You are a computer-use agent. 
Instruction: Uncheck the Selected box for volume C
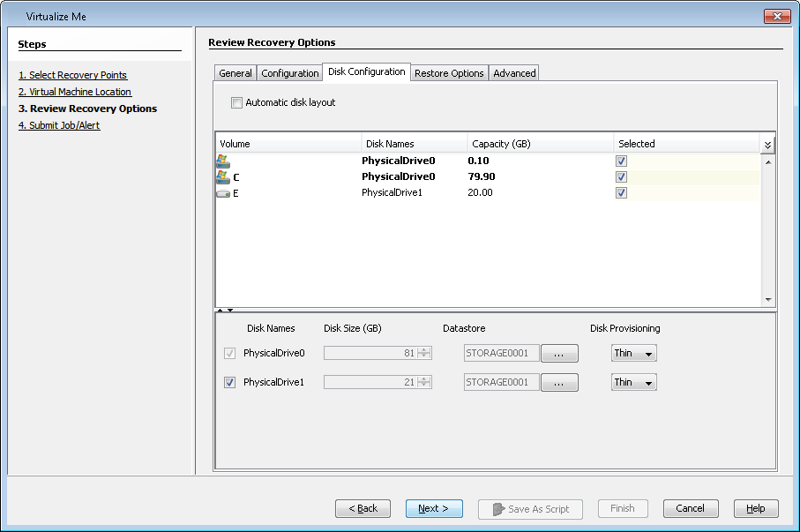(621, 176)
